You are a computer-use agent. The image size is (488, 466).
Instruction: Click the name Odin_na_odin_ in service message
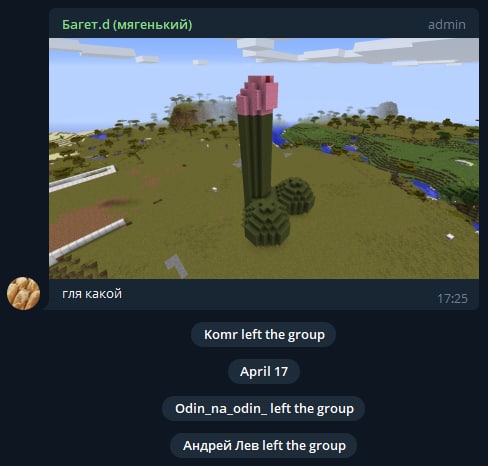click(221, 408)
